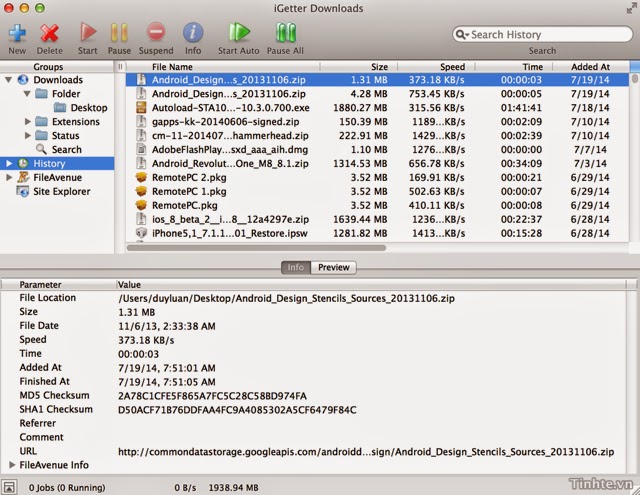Viewport: 640px width, 495px height.
Task: Click the New download plus icon
Action: 17,33
